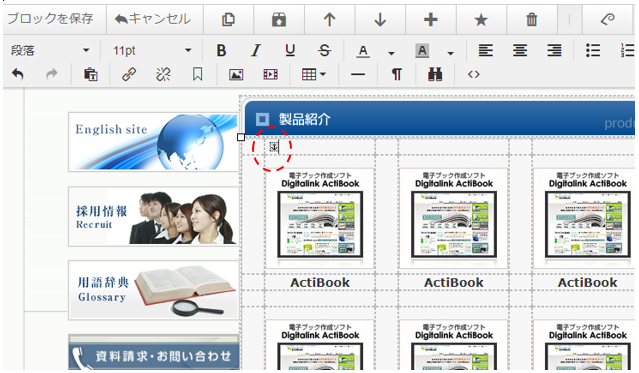Click the small image placeholder in first table cell
Image resolution: width=639 pixels, height=373 pixels.
pyautogui.click(x=274, y=146)
